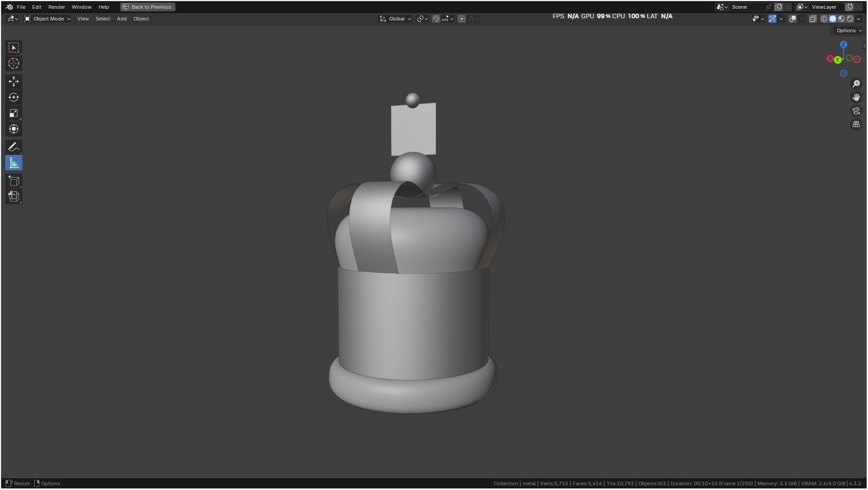Switch perspective/orthographic with grid icon
Viewport: 868px width, 490px height.
click(x=856, y=124)
